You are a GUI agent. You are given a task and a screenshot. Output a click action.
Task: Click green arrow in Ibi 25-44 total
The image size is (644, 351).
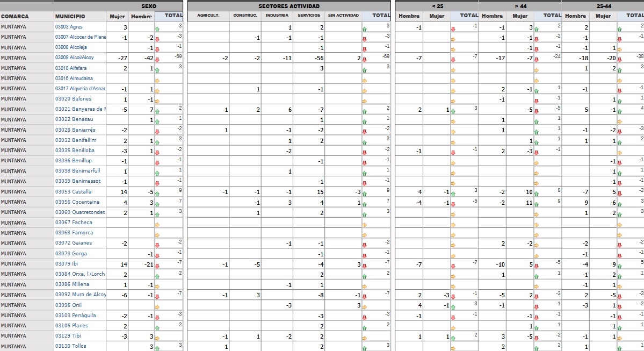(x=620, y=266)
